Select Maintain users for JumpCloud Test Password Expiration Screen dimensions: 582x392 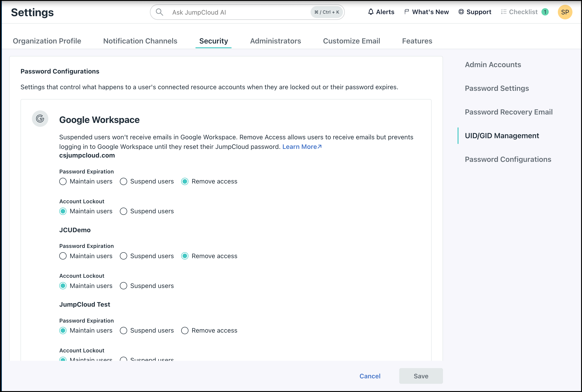[63, 331]
